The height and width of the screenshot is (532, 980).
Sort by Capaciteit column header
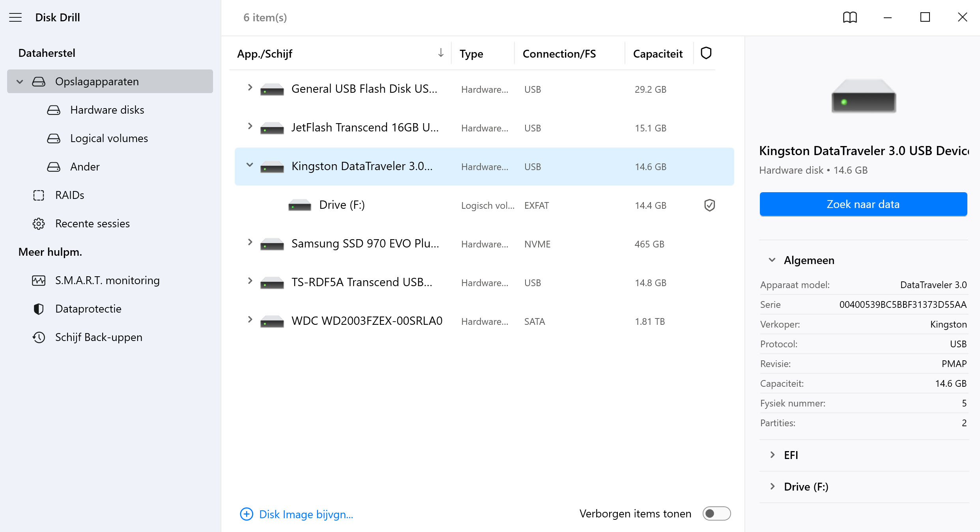(658, 54)
